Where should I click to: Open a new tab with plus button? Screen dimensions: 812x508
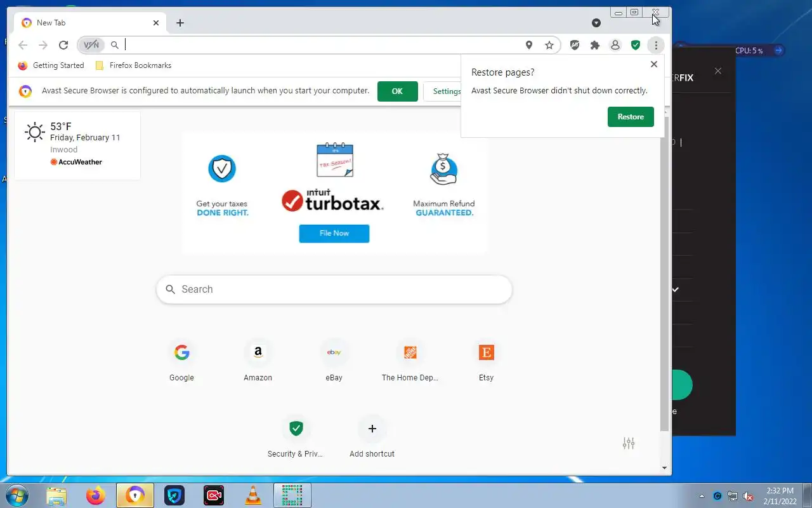180,23
